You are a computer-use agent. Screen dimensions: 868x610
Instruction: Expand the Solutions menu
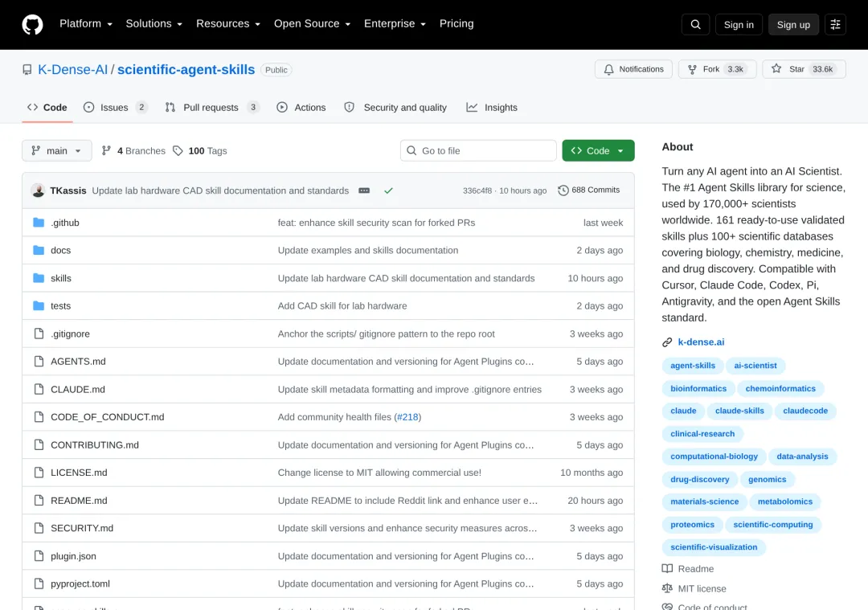click(154, 24)
